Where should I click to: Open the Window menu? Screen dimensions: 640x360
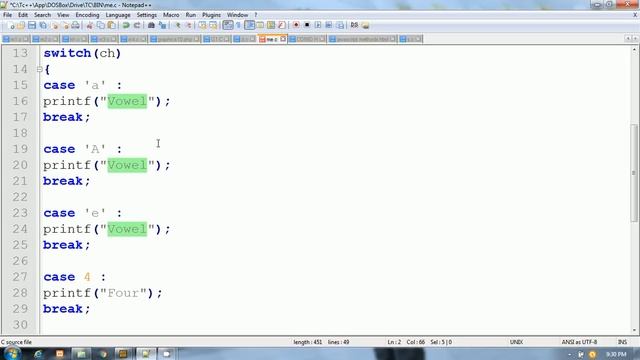pyautogui.click(x=237, y=15)
